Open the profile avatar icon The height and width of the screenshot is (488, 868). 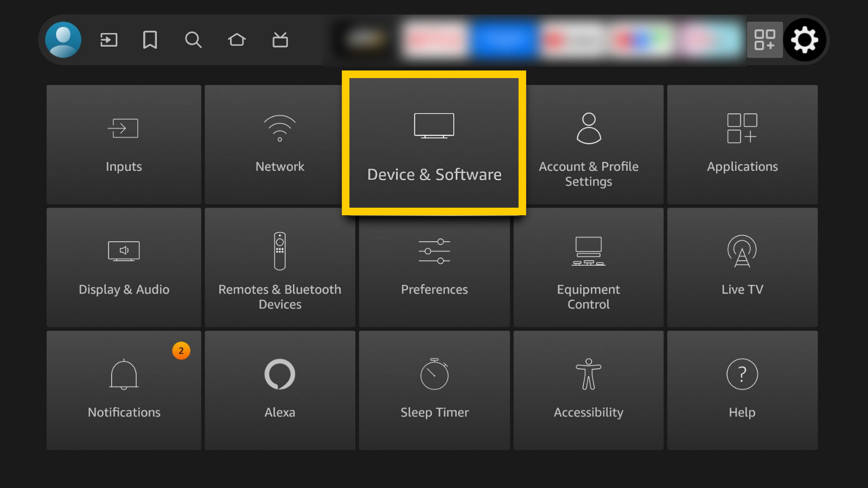coord(63,40)
